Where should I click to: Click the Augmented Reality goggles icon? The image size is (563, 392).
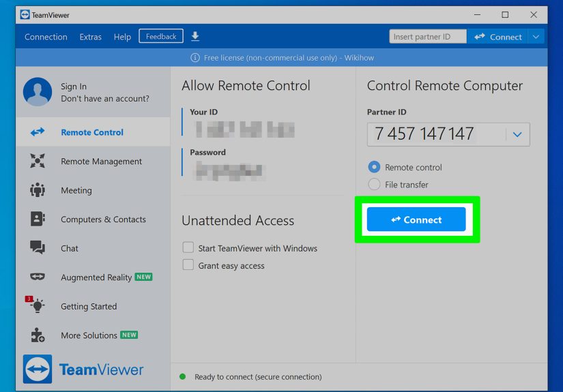[x=38, y=277]
